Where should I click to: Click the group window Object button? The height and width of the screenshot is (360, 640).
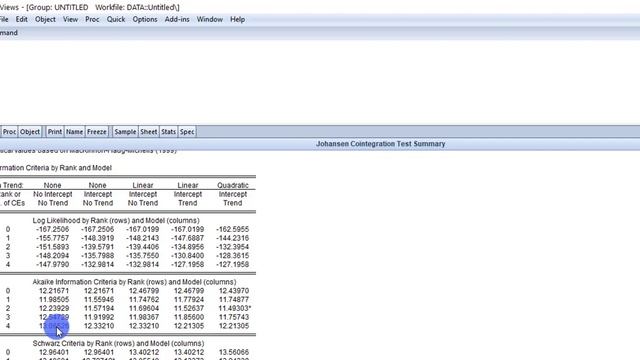30,132
